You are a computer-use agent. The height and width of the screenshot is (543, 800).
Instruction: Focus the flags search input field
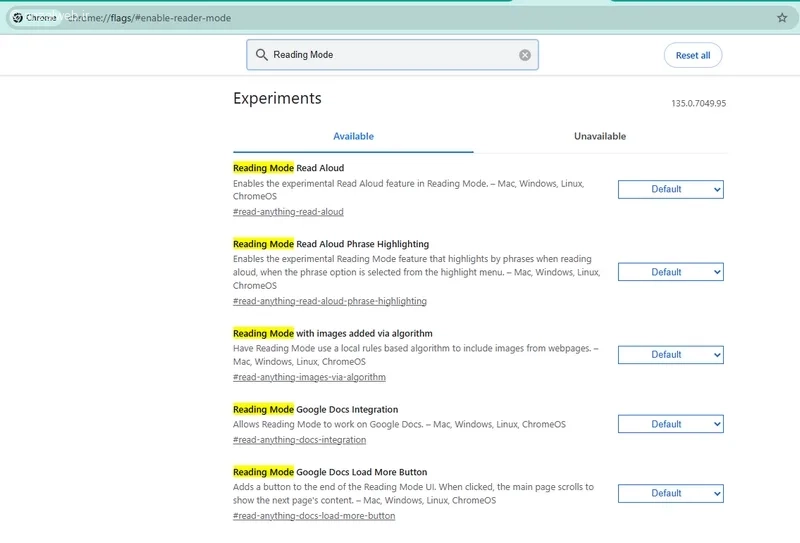pyautogui.click(x=390, y=55)
